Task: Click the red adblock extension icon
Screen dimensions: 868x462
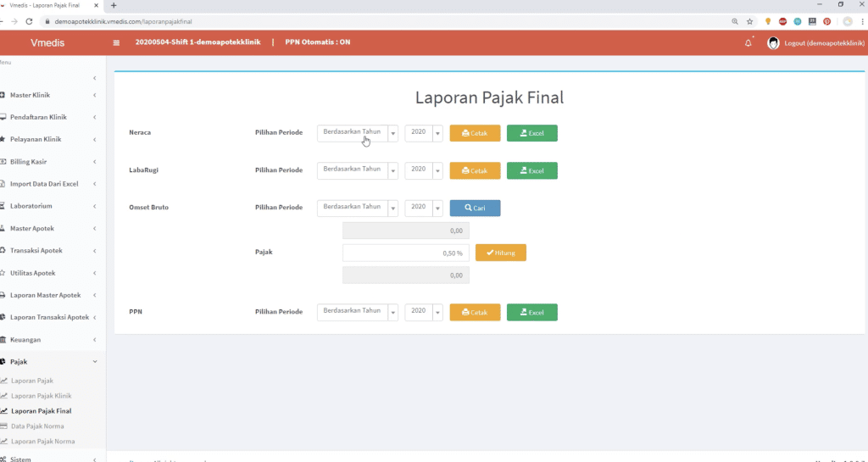Action: pyautogui.click(x=782, y=21)
